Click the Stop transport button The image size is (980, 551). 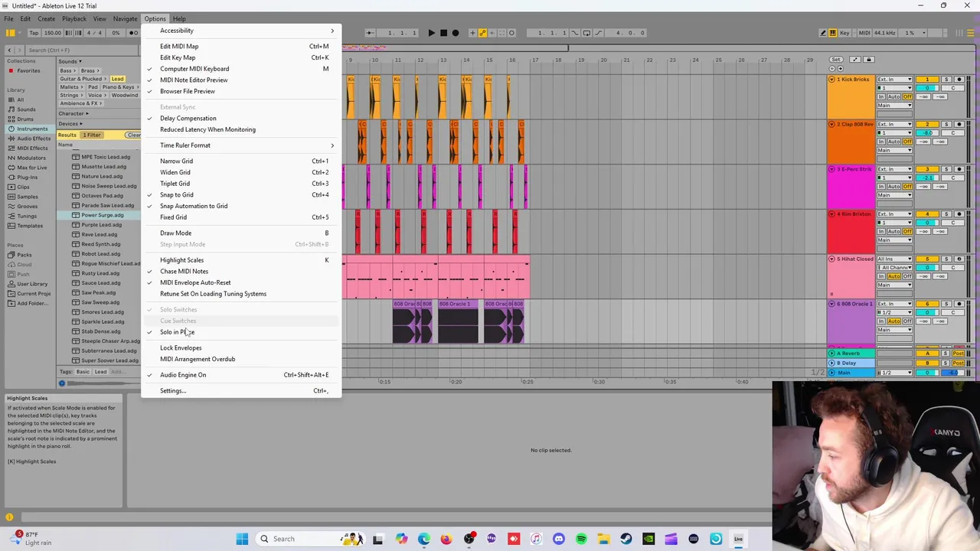click(x=443, y=33)
